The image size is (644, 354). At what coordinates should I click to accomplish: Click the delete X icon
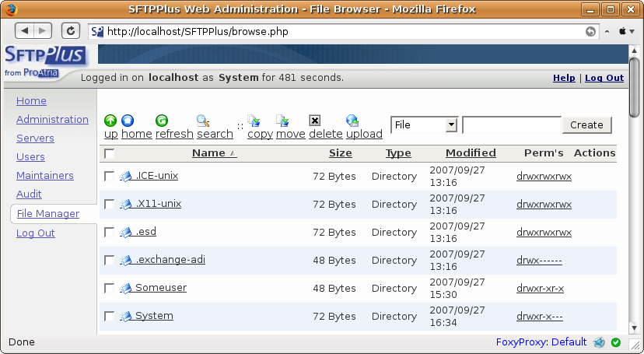click(x=314, y=121)
